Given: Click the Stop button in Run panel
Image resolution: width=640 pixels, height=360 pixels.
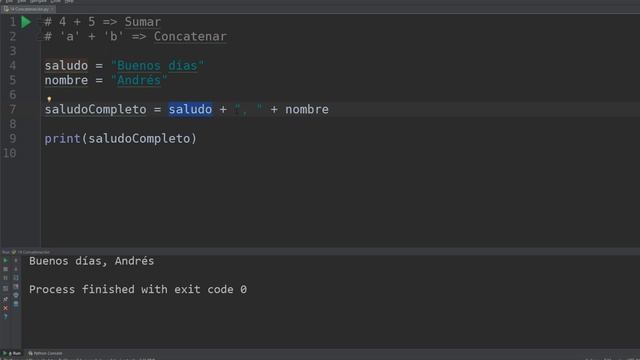Looking at the screenshot, I should (5, 269).
